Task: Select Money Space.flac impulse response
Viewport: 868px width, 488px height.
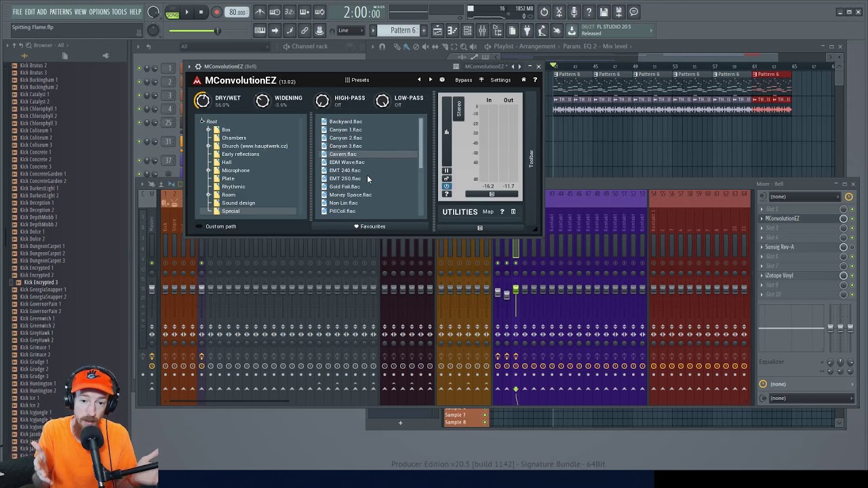Action: [350, 195]
